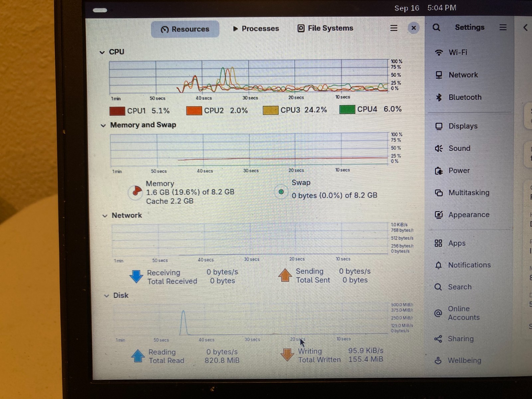Click the Total Read 820.8 MiB value
532x399 pixels.
[x=222, y=360]
